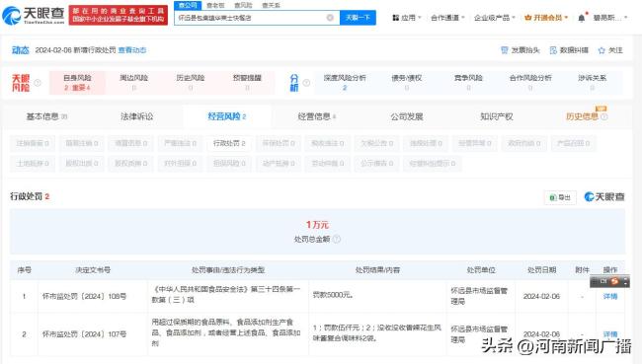Open 合作风险分析
Viewport: 642px width, 364px height.
530,83
